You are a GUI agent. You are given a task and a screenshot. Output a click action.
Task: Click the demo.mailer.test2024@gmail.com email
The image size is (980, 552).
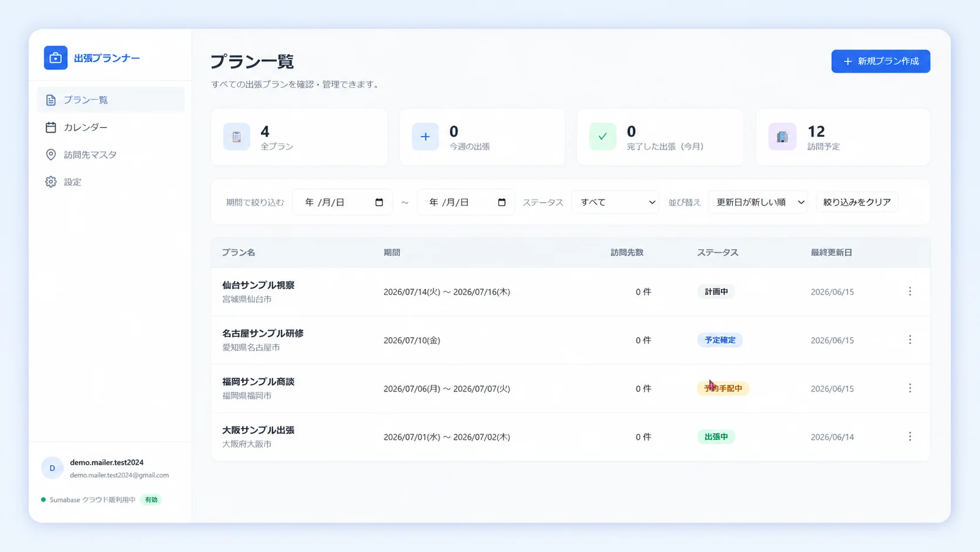120,475
